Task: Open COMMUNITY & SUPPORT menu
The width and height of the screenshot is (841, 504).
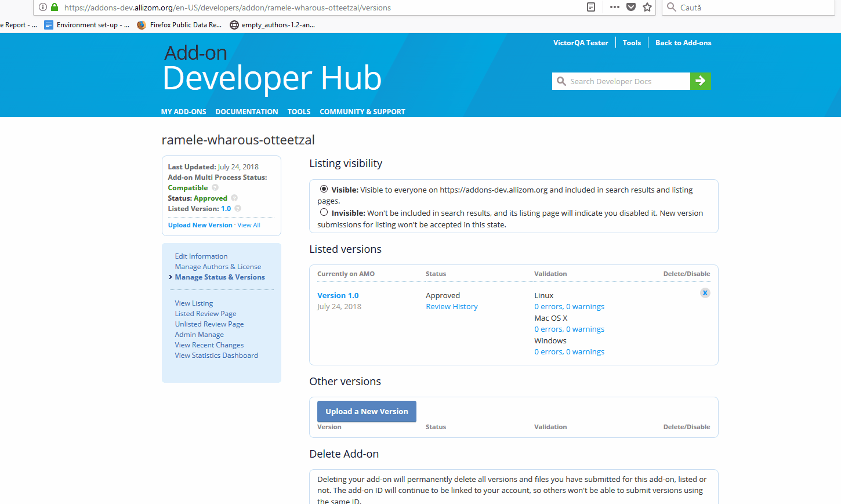Action: point(362,112)
